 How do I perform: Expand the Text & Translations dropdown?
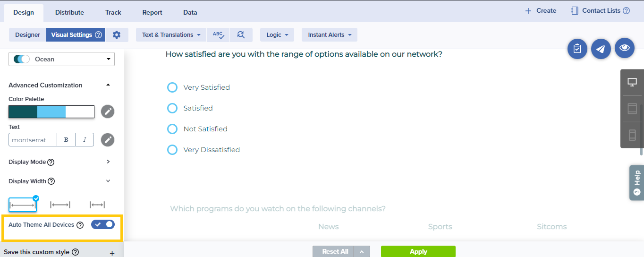tap(171, 34)
